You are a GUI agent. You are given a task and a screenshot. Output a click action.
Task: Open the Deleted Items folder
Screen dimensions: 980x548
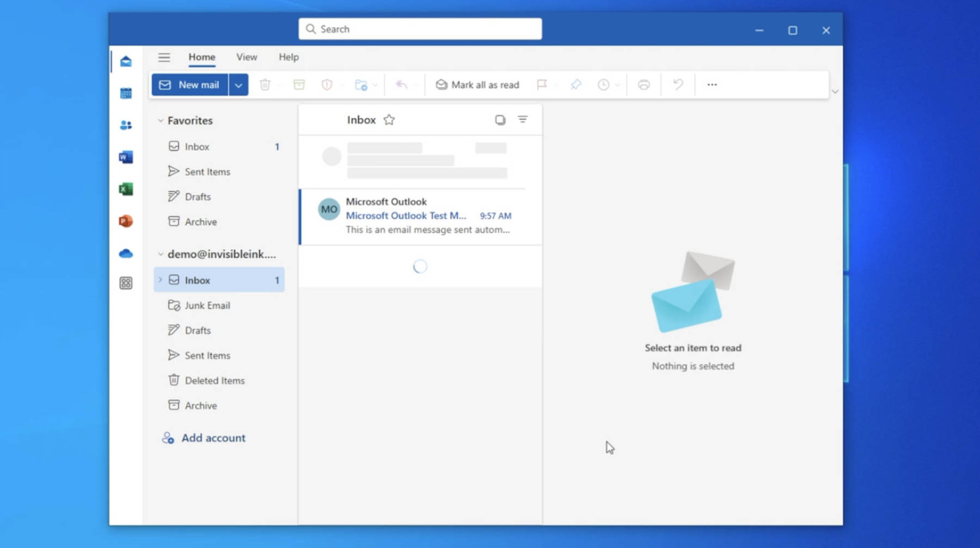click(219, 380)
